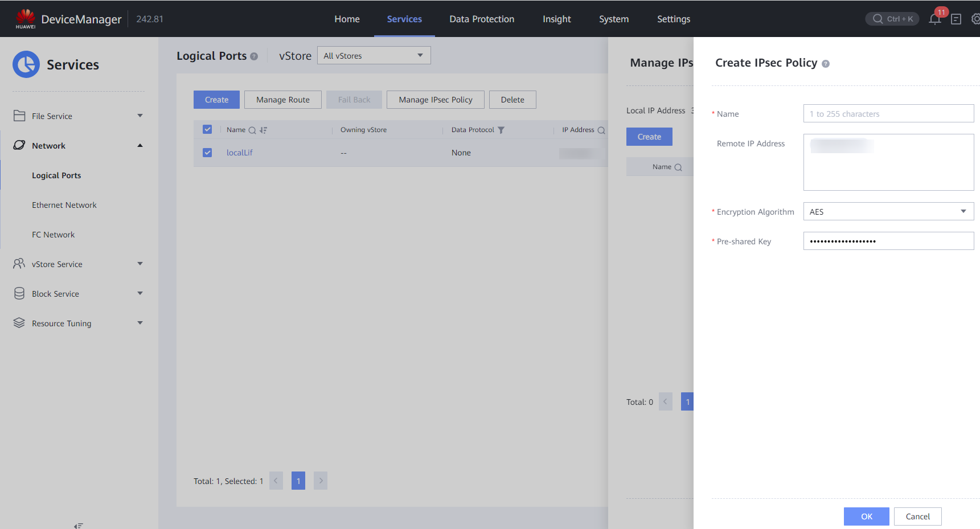Viewport: 980px width, 529px height.
Task: Toggle the select-all checkbox in table header
Action: [207, 130]
